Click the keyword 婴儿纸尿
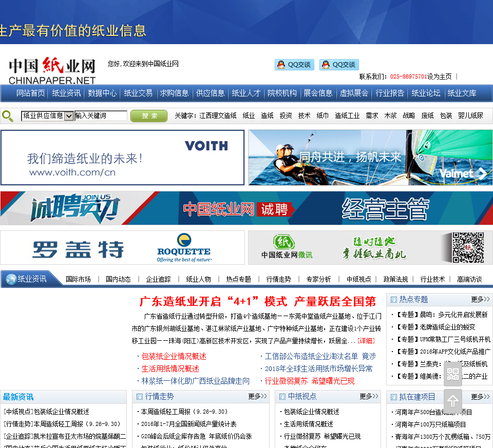 [470, 116]
